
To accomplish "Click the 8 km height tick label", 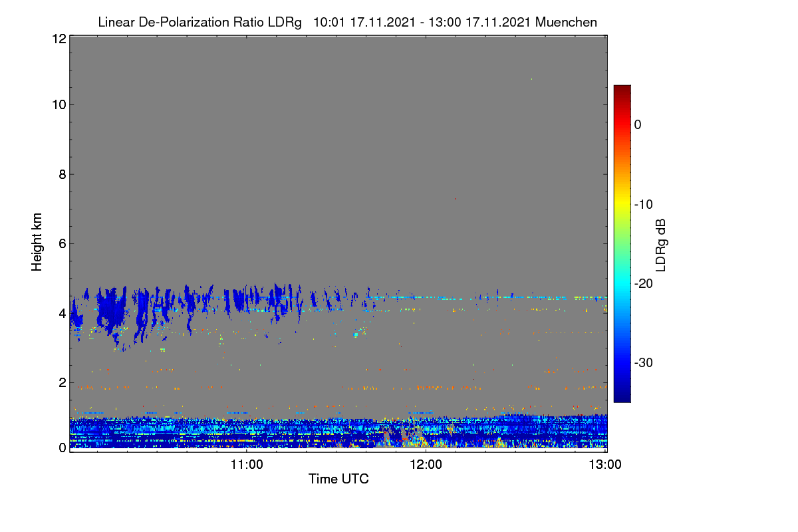I will click(63, 174).
